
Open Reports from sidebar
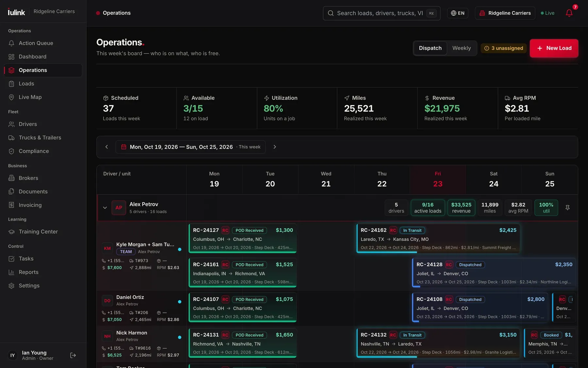43,272
